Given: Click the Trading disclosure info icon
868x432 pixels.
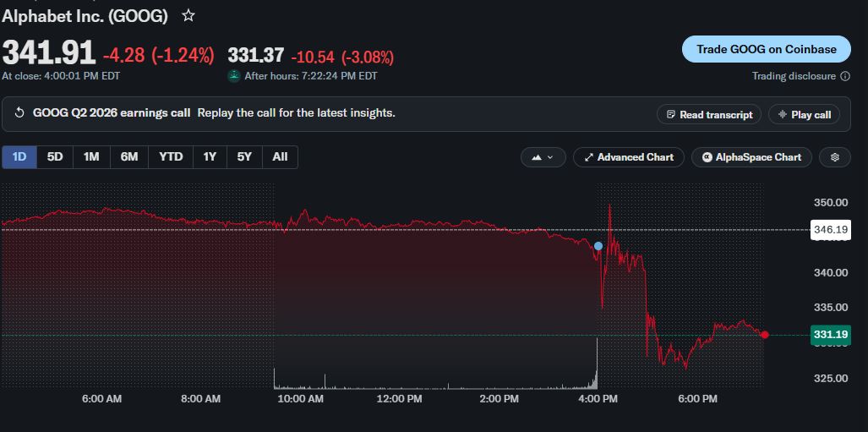Looking at the screenshot, I should coord(845,76).
